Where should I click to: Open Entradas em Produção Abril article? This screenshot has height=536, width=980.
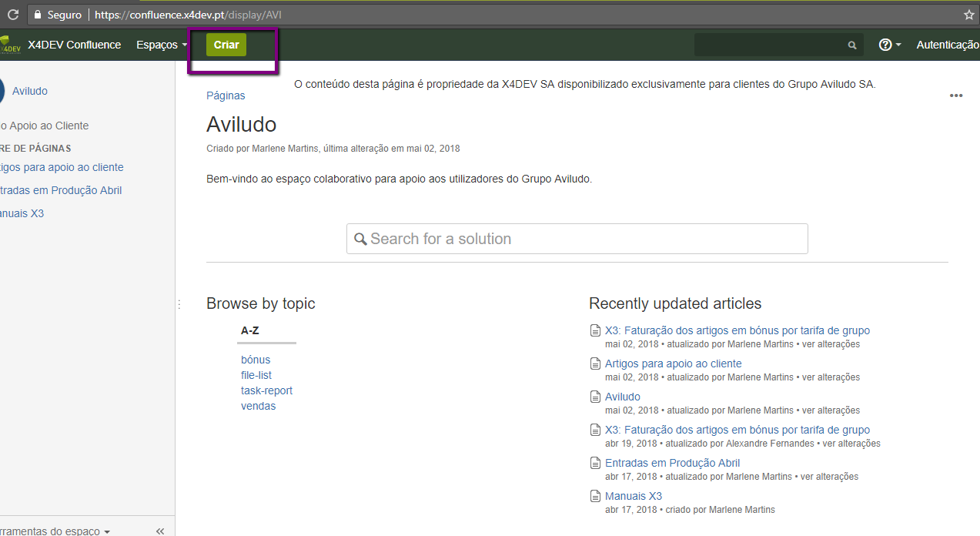(x=672, y=463)
